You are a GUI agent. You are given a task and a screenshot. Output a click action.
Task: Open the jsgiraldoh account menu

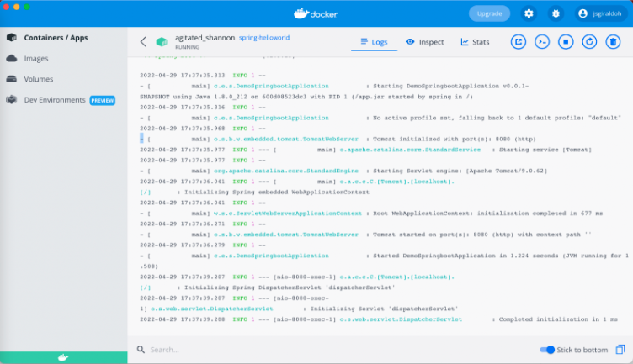599,13
